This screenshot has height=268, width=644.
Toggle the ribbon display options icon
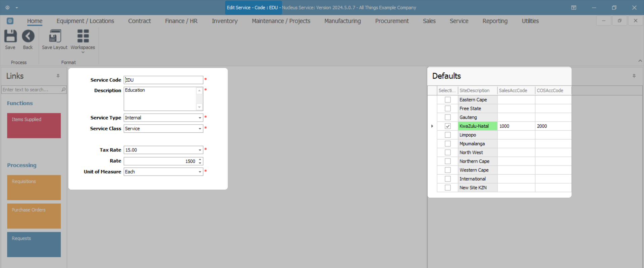[574, 7]
